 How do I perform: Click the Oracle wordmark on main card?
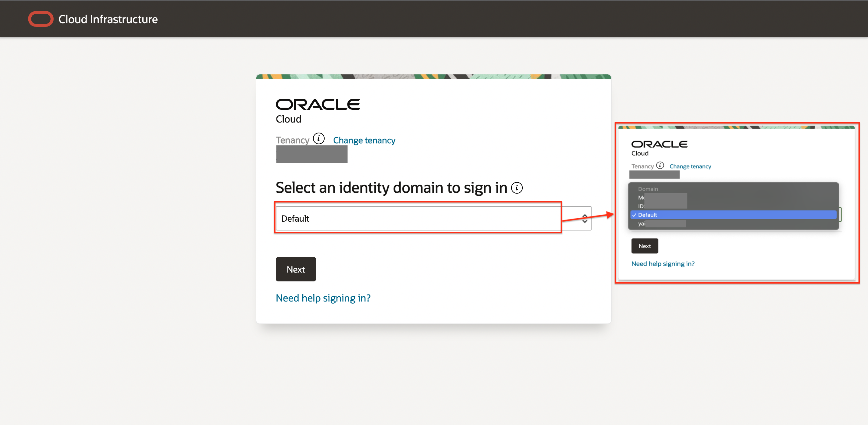tap(318, 104)
